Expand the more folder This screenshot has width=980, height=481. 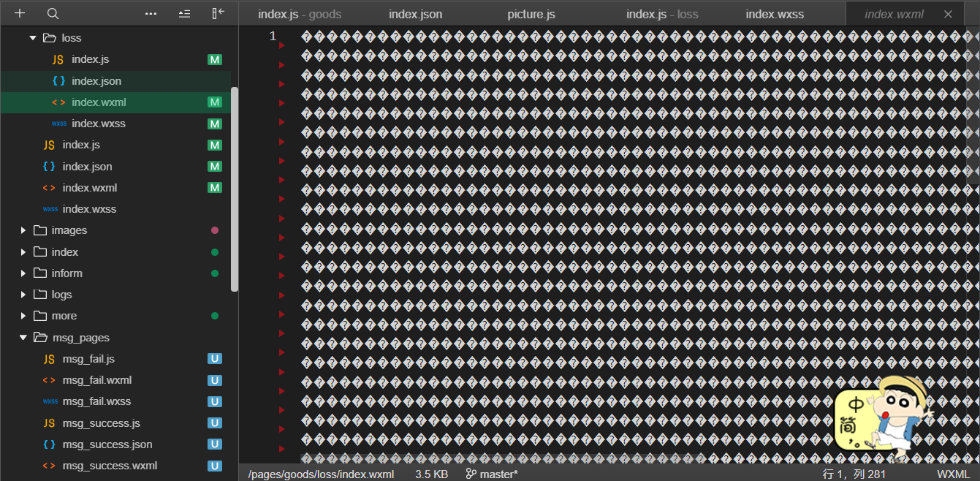point(23,316)
